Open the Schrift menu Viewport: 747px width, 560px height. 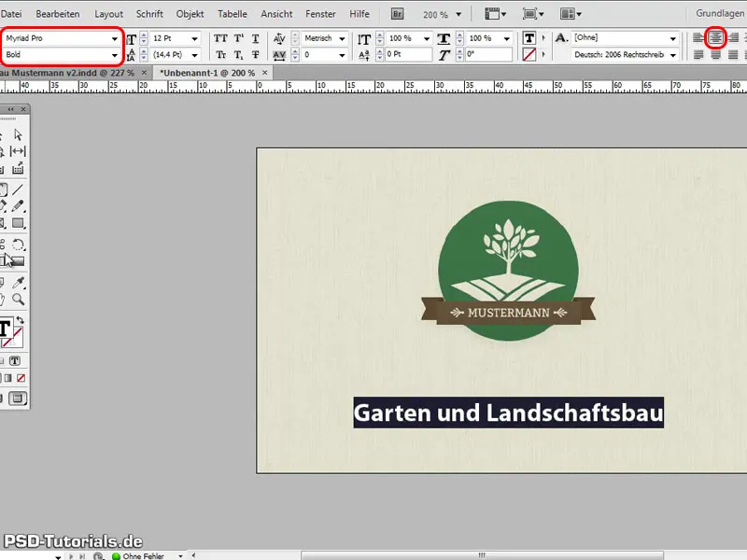(x=149, y=14)
